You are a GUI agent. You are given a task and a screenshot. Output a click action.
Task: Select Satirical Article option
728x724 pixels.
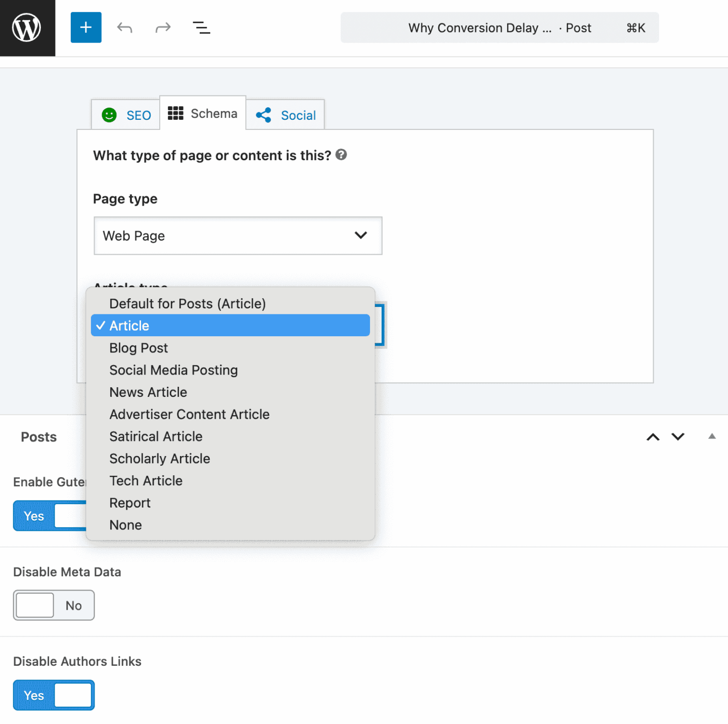pyautogui.click(x=231, y=436)
